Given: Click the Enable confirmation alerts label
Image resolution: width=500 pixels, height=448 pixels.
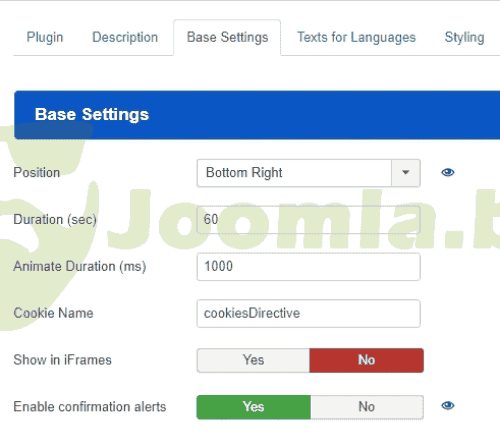Looking at the screenshot, I should (x=90, y=407).
